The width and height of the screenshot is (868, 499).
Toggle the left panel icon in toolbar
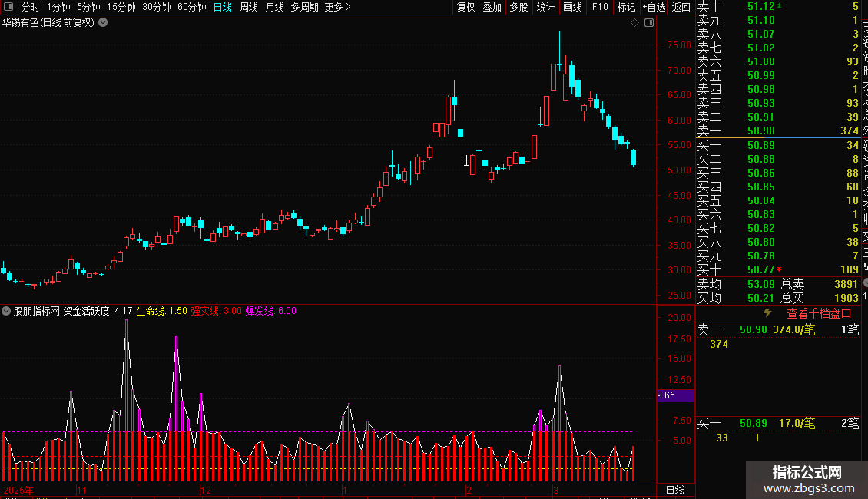pos(8,7)
